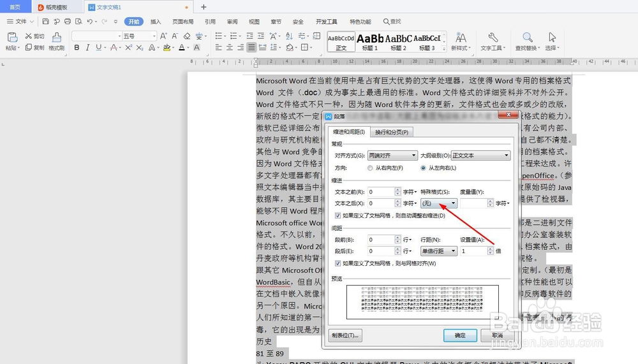Click the Save icon in quick toolbar
This screenshot has width=638, height=364.
pos(45,21)
